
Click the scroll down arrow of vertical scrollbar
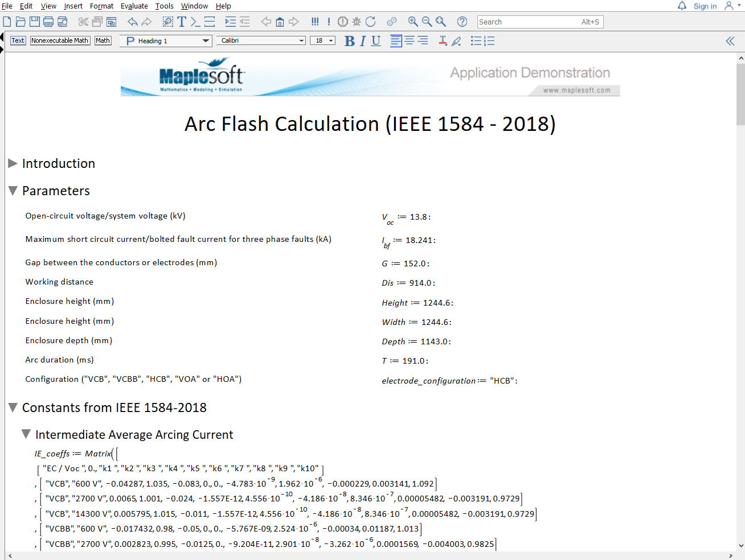pyautogui.click(x=740, y=545)
